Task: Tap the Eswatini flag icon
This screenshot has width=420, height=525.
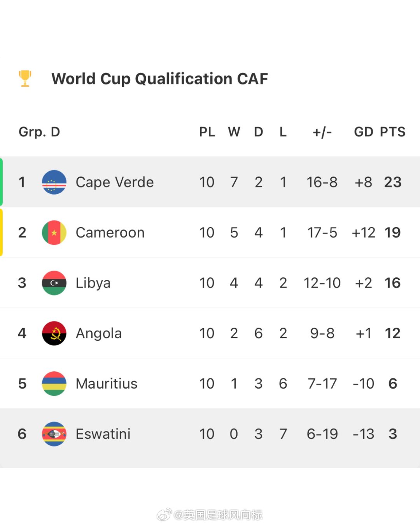Action: point(54,434)
